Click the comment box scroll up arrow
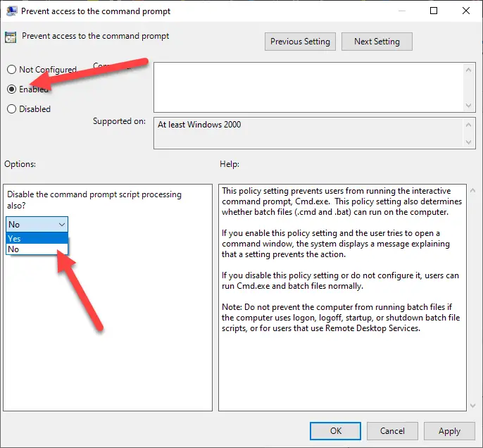The width and height of the screenshot is (483, 448). point(468,70)
